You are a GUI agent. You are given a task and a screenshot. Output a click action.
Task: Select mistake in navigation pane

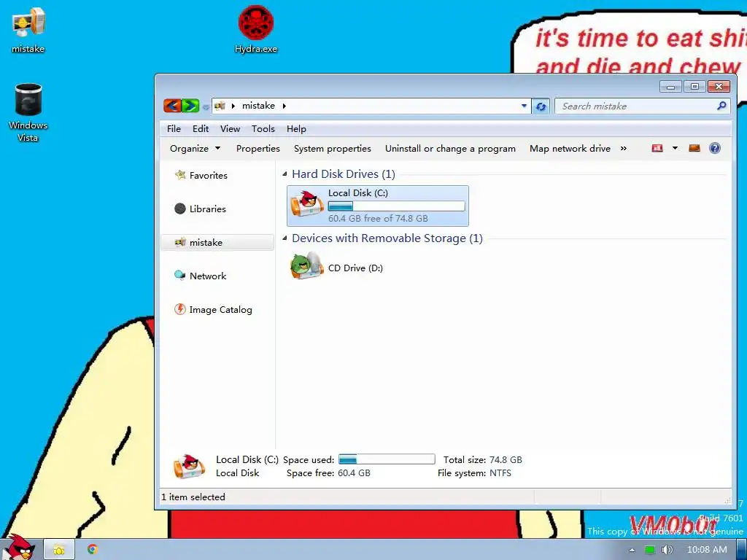(217, 242)
